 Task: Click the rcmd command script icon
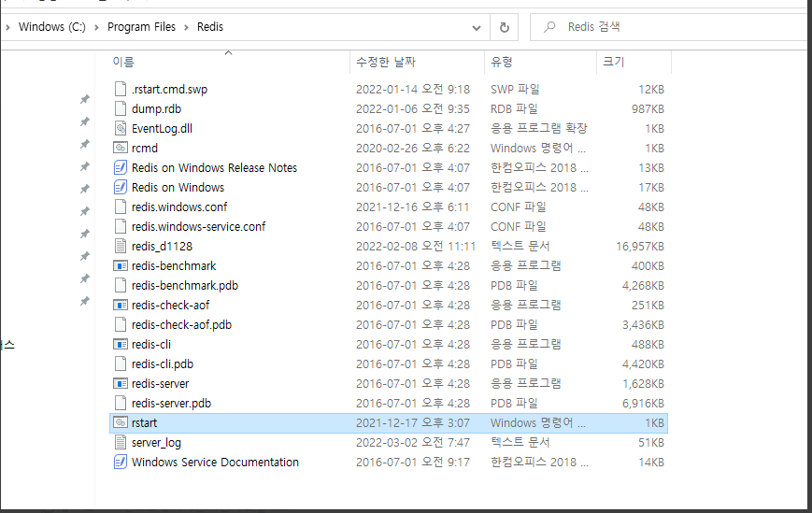tap(121, 148)
